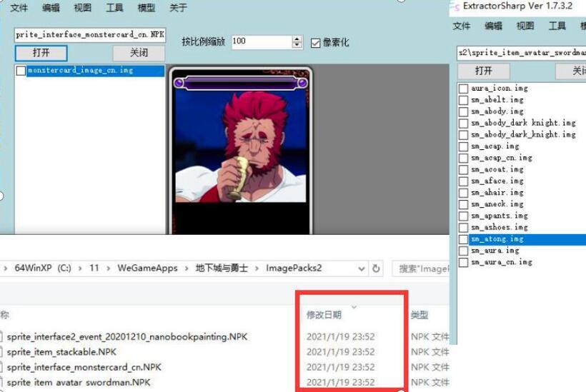Click the 11 folder breadcrumb
The height and width of the screenshot is (392, 586).
click(94, 268)
